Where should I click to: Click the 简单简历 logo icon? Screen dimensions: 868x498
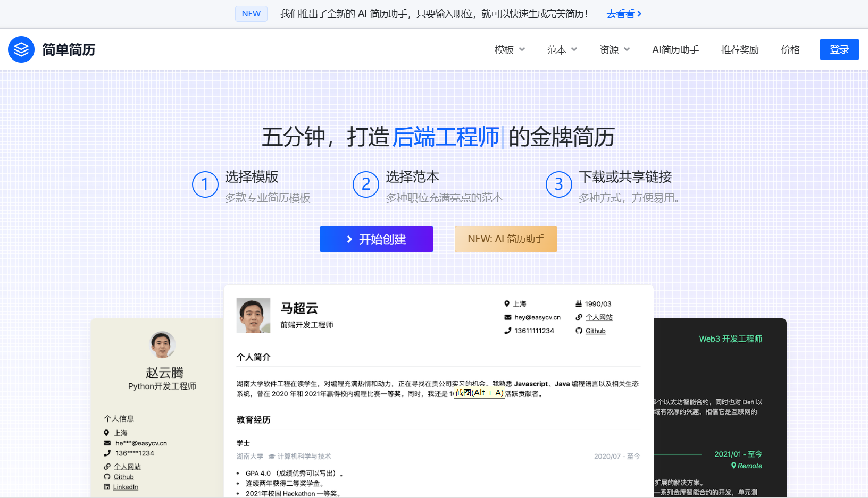click(21, 49)
